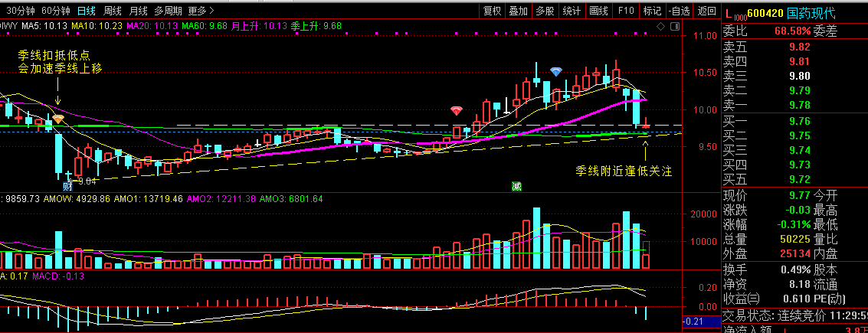Click the stock name 国药现代
Image resolution: width=868 pixels, height=333 pixels.
click(811, 14)
